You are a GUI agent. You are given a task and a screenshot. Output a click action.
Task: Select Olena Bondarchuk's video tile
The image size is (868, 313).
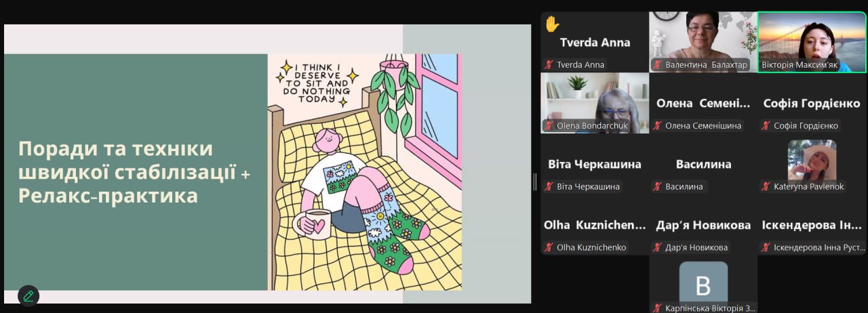(595, 103)
